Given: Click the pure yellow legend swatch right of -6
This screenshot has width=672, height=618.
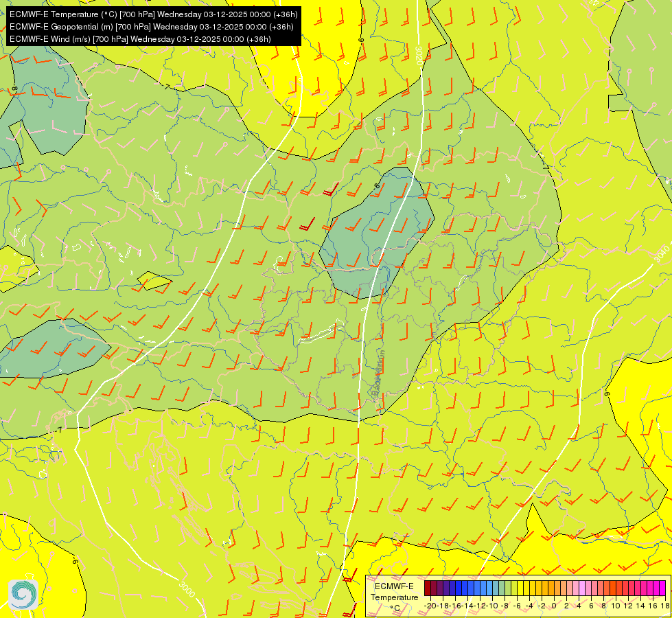Looking at the screenshot, I should tap(520, 588).
